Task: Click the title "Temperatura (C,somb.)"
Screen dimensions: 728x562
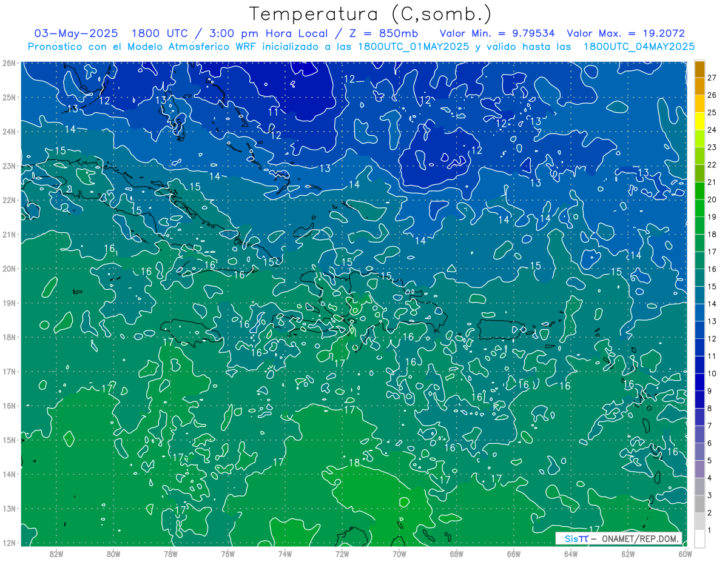Action: coord(371,15)
